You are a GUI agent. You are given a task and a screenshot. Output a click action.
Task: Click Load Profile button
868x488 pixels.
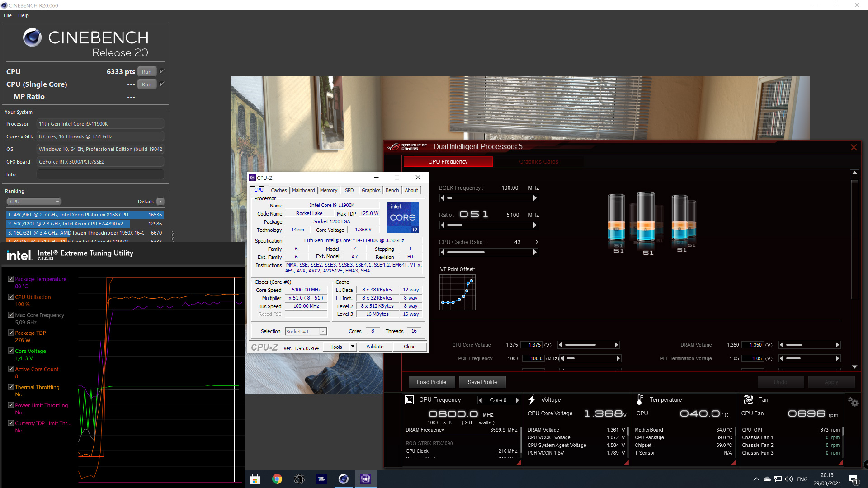tap(431, 382)
